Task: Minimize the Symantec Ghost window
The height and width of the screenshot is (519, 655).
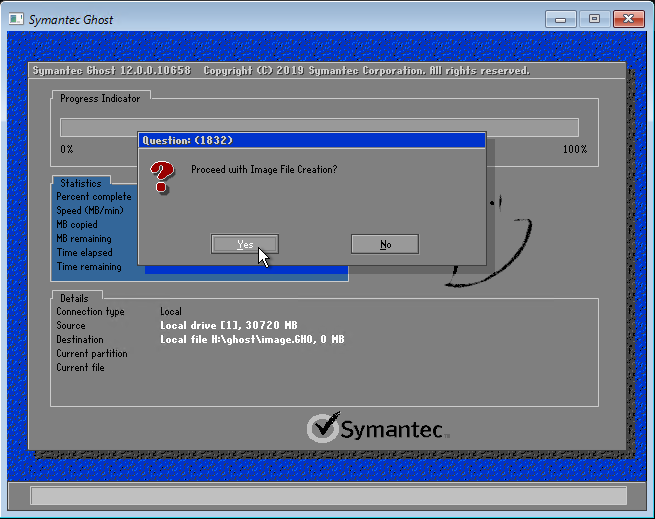Action: (561, 19)
